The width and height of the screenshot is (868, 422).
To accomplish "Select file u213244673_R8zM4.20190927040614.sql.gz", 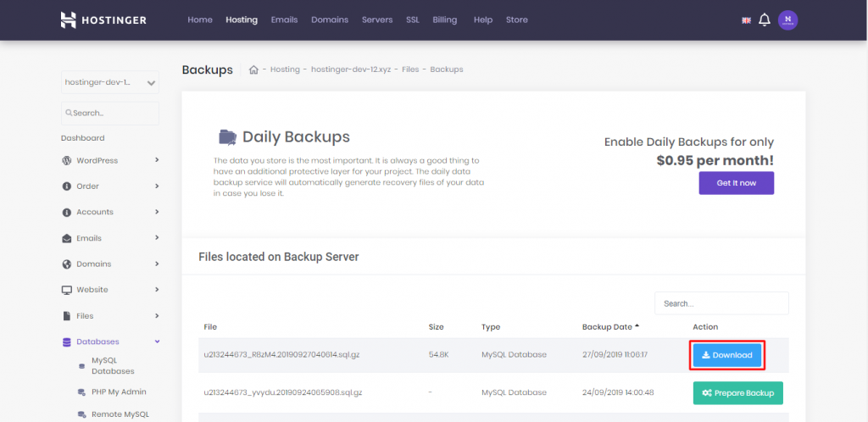I will pyautogui.click(x=281, y=354).
